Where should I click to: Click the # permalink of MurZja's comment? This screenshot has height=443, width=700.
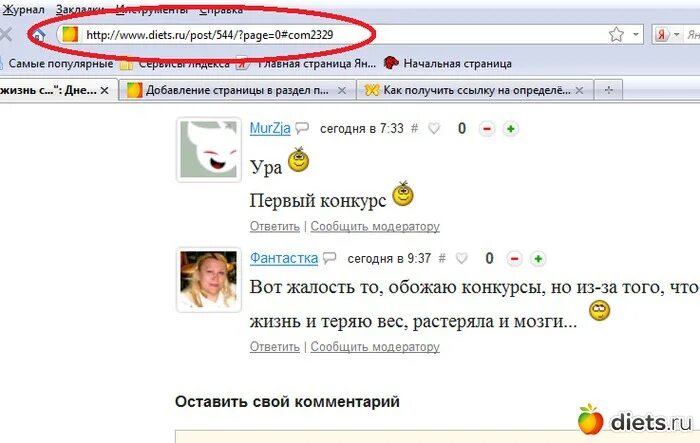(414, 129)
